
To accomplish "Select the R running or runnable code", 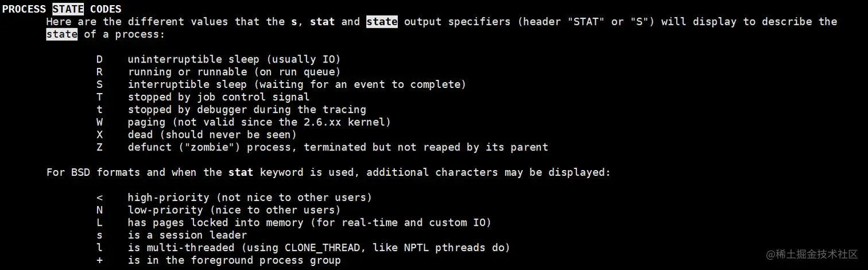I will (x=100, y=72).
